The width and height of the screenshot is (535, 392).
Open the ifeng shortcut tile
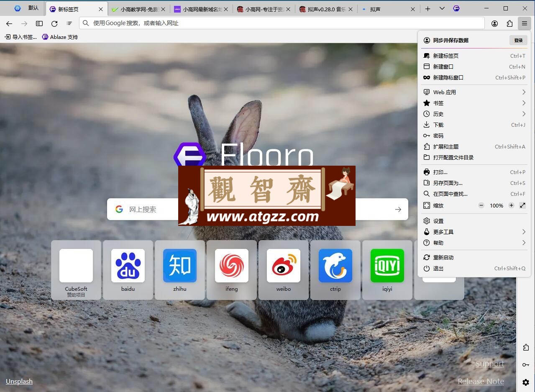pyautogui.click(x=232, y=270)
